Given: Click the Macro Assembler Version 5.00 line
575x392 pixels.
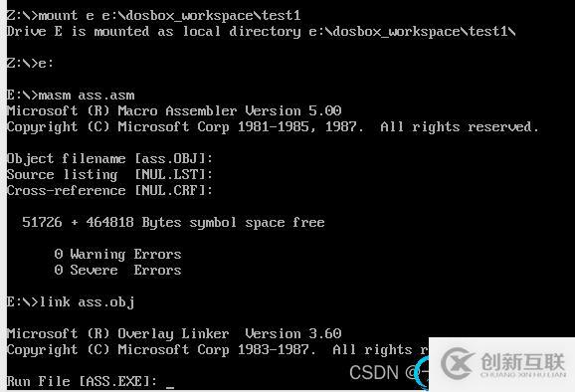Looking at the screenshot, I should (x=174, y=110).
